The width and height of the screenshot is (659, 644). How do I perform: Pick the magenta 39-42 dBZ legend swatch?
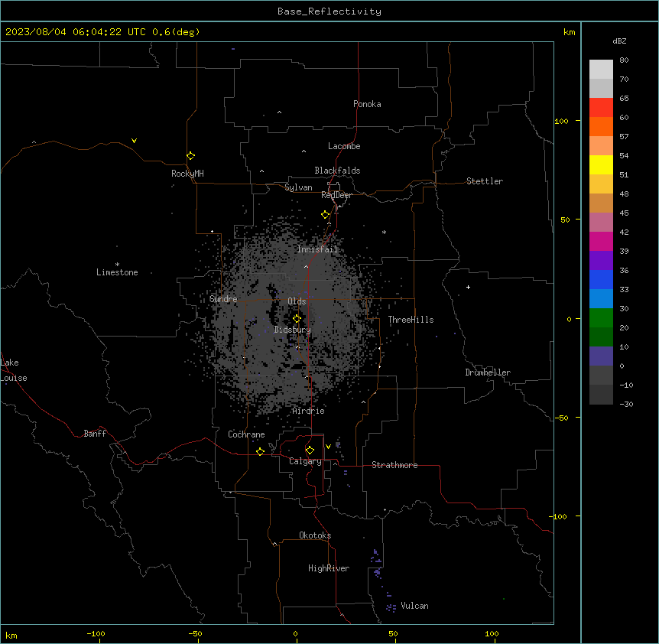601,241
